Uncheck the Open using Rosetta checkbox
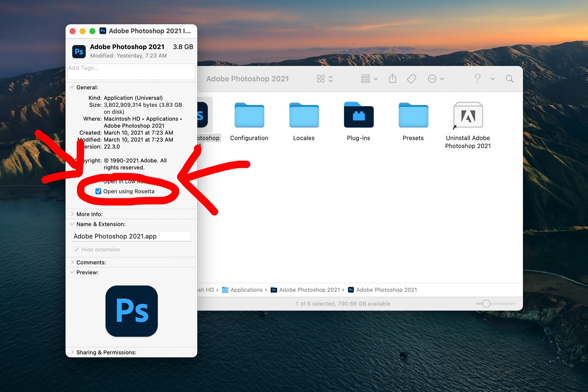 [98, 192]
